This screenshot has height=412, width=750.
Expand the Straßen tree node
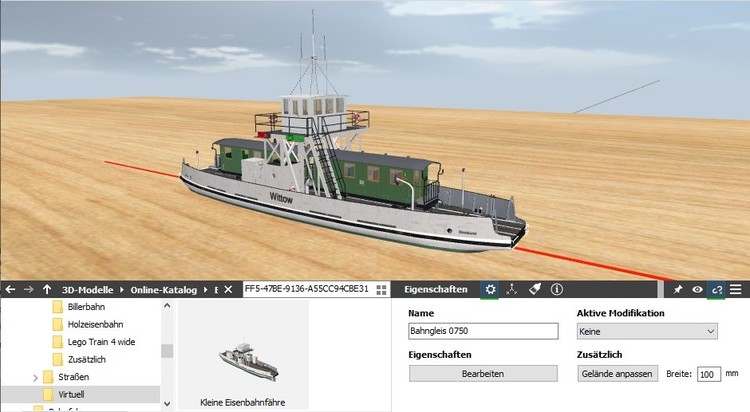point(35,378)
